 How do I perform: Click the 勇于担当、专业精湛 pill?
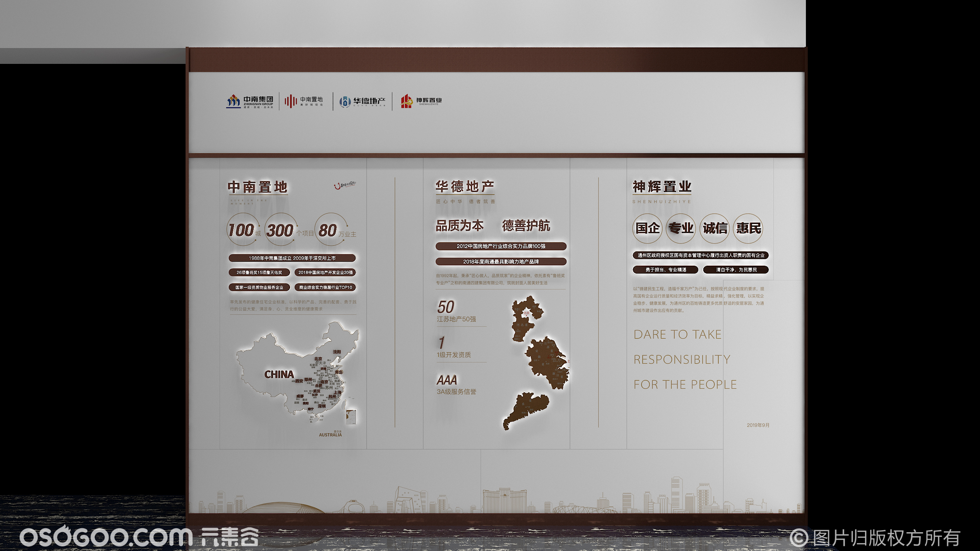pos(665,270)
